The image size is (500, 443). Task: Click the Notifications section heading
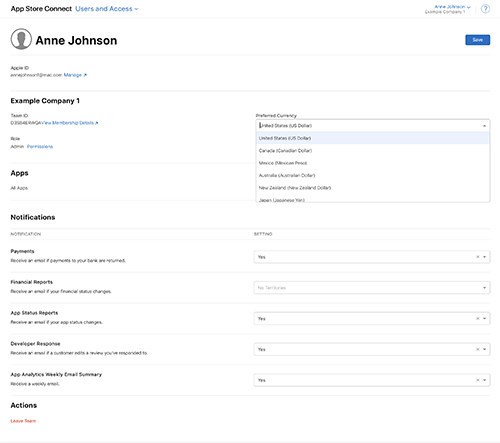tap(33, 217)
